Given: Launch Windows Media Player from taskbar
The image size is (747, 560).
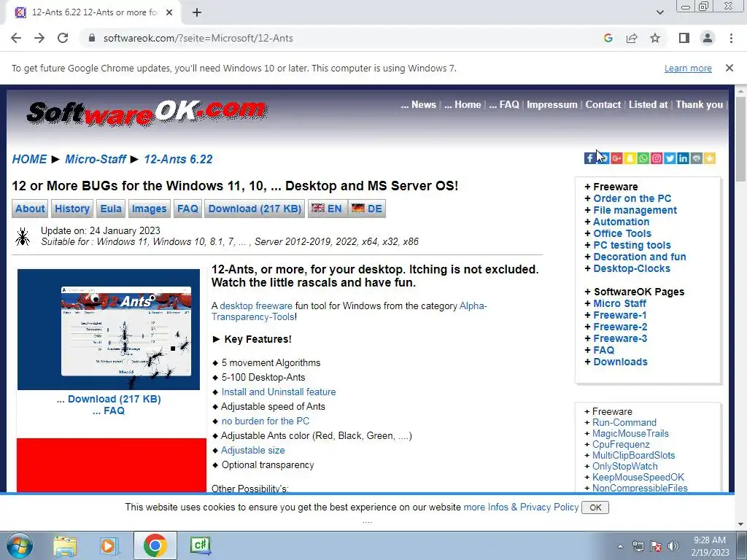Looking at the screenshot, I should click(x=109, y=545).
